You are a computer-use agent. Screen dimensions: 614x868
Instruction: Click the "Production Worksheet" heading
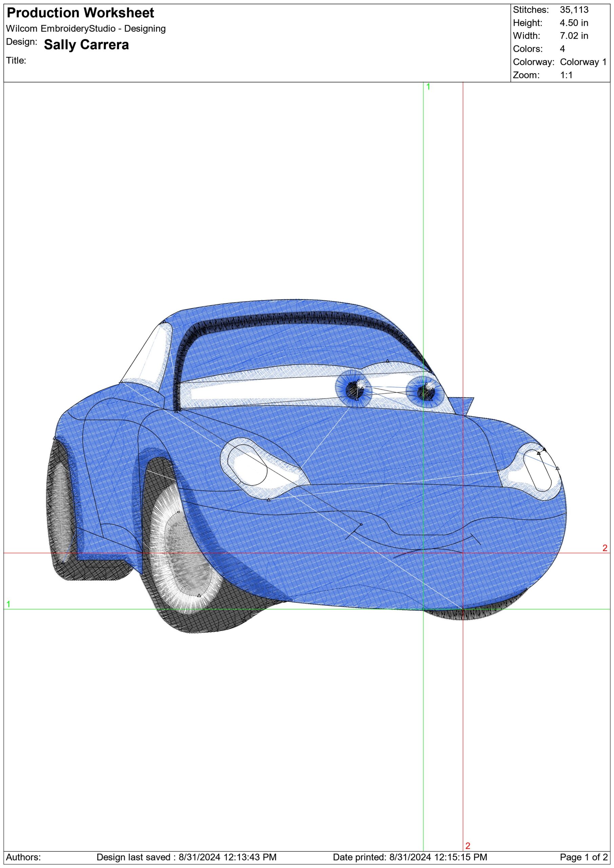click(81, 13)
